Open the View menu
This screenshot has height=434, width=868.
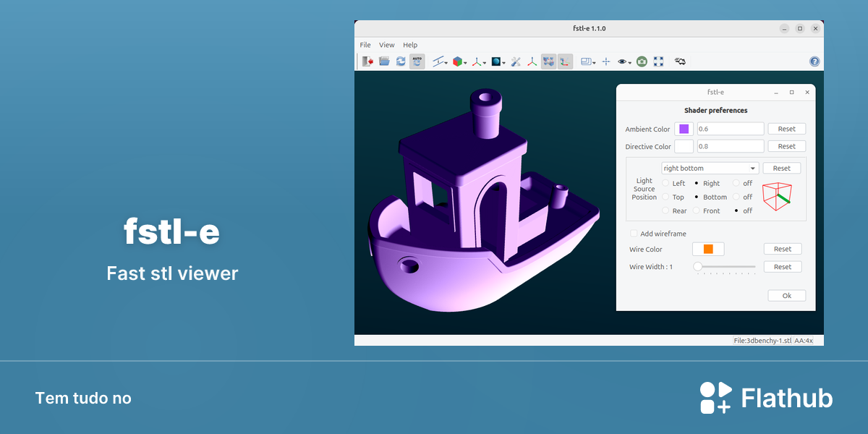pyautogui.click(x=387, y=45)
